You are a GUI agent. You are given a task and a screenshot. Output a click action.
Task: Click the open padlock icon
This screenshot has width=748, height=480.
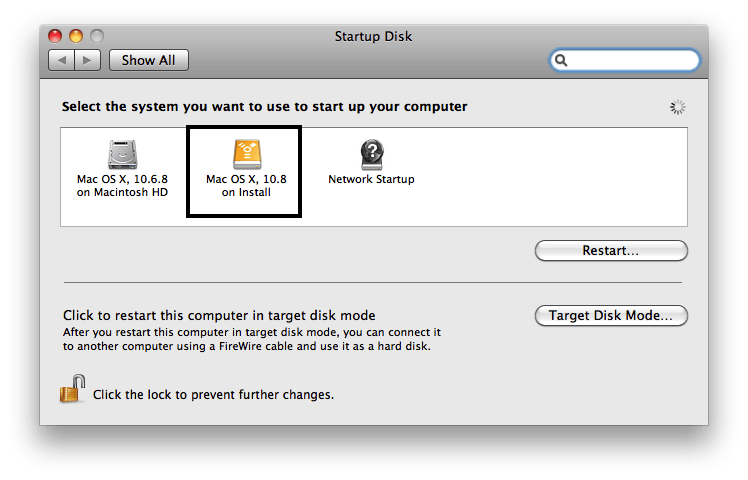click(72, 388)
